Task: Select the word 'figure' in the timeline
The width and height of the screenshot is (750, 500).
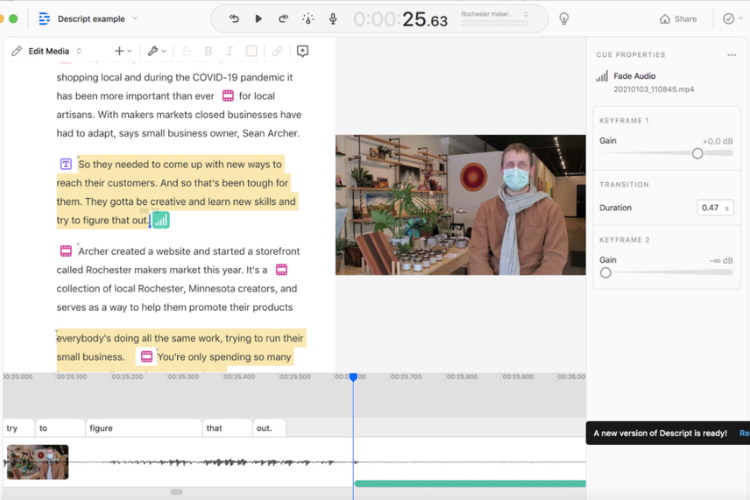Action: tap(143, 428)
